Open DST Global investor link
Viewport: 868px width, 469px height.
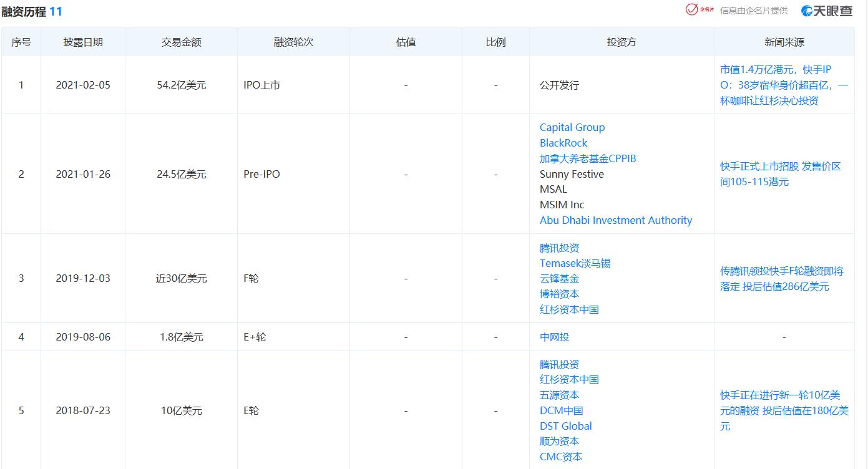point(566,426)
